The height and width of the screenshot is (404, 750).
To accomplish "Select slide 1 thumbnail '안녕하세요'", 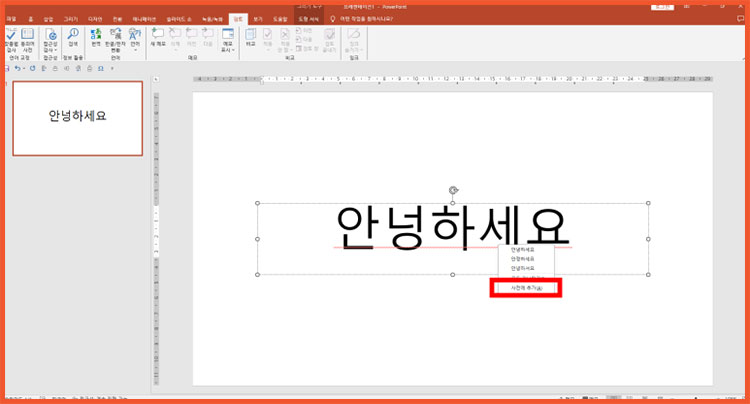I will pos(77,118).
